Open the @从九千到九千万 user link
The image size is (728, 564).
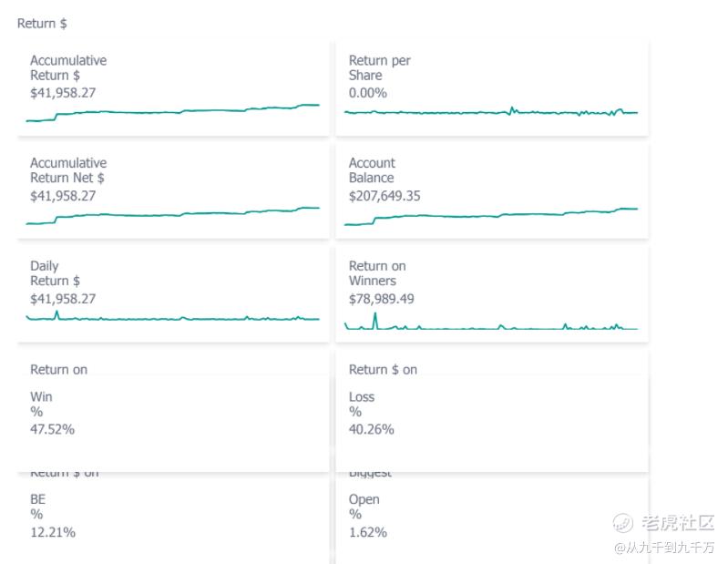[663, 548]
